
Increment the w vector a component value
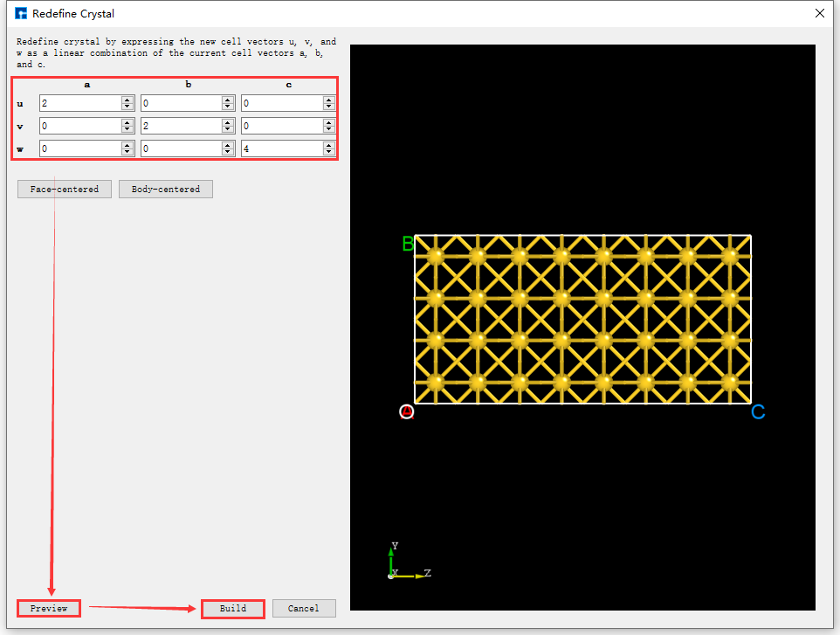[x=127, y=144]
